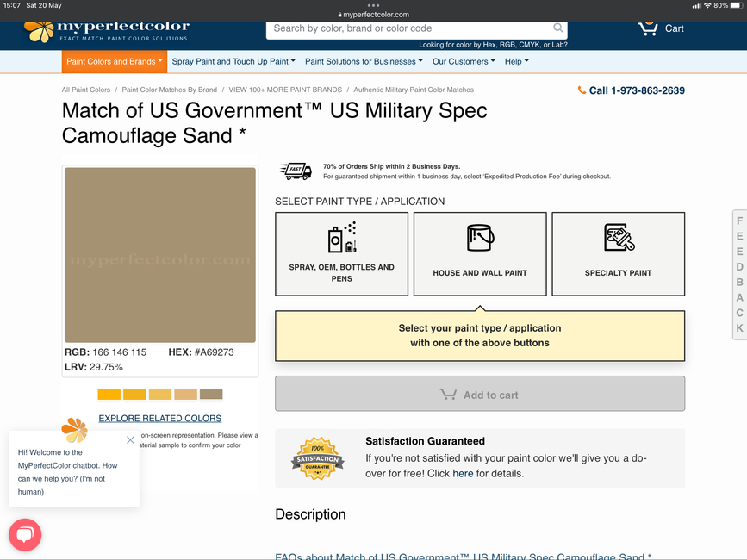Open the Our Customers dropdown
Viewport: 747px width, 560px height.
[x=464, y=61]
